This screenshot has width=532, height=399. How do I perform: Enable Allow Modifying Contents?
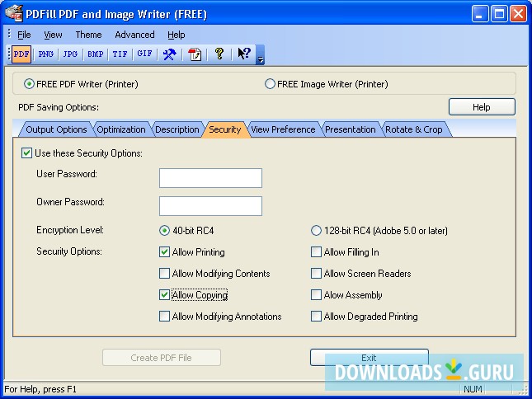tap(165, 273)
